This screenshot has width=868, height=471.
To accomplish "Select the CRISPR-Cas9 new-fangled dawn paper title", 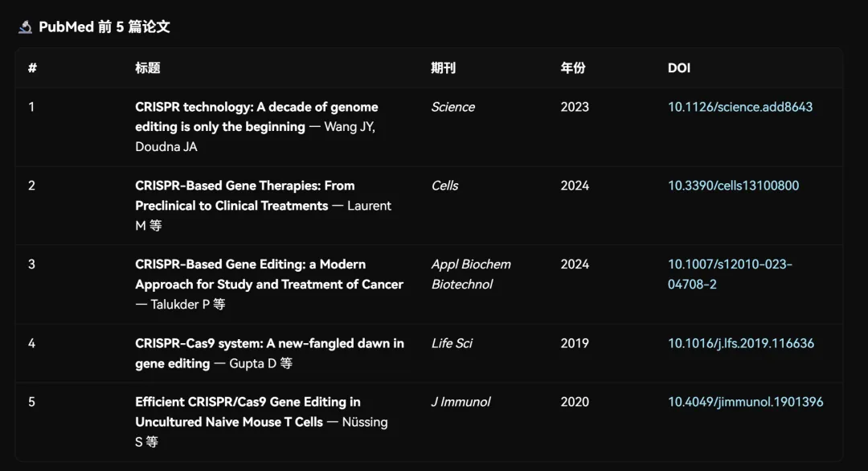I will point(269,353).
